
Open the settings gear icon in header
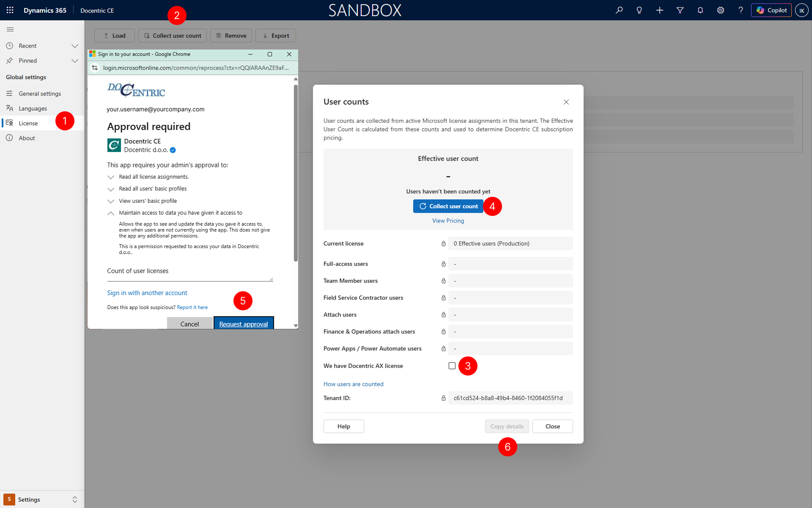pos(721,10)
